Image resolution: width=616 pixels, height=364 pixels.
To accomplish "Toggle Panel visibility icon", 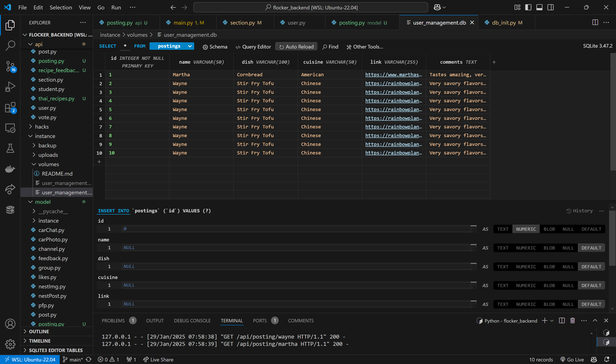I will click(539, 7).
